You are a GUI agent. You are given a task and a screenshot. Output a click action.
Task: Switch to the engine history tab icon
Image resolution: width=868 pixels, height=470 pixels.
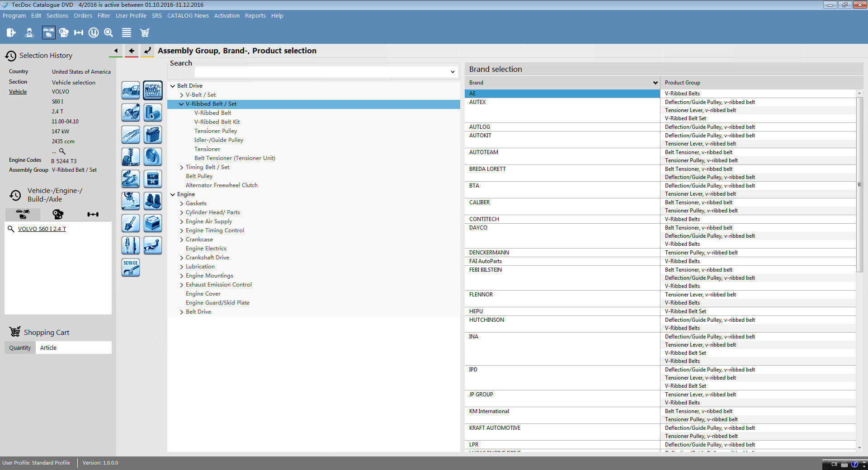pos(58,214)
